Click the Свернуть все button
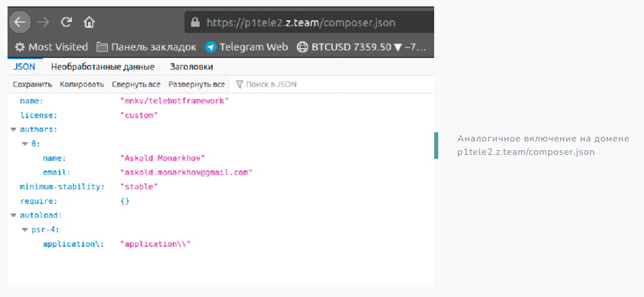Screen dimensions: 644x297 point(136,84)
